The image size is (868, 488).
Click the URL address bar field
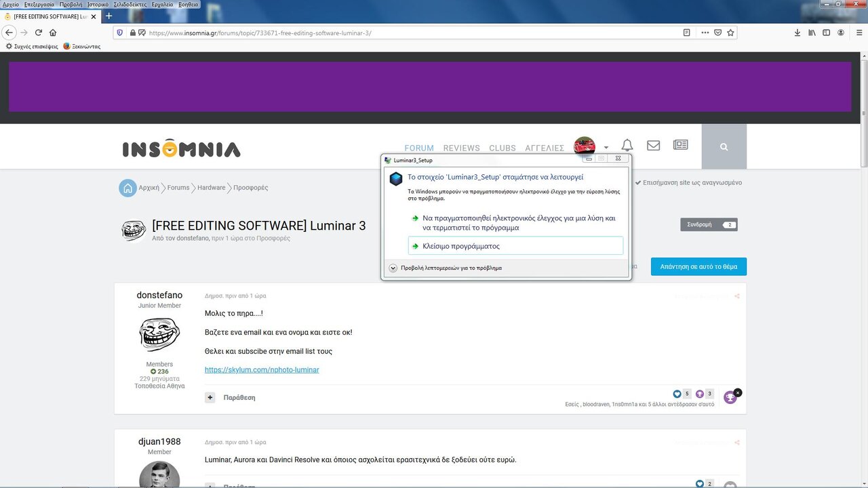[407, 33]
